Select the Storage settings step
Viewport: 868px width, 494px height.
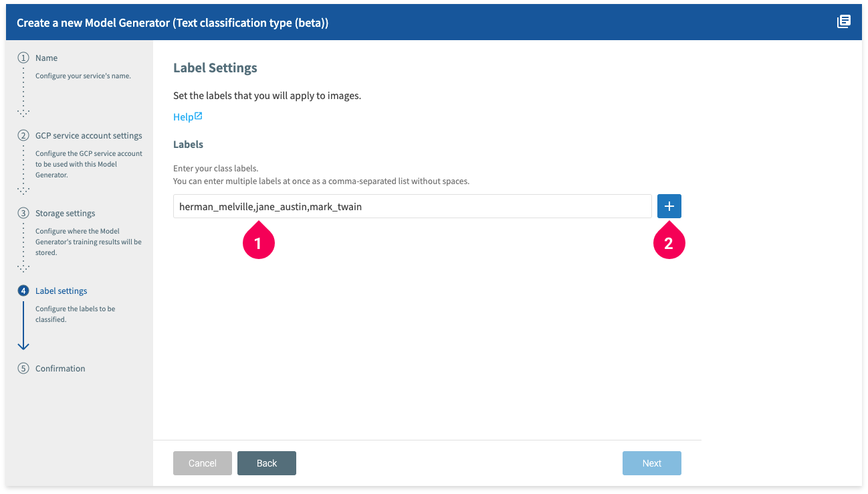[x=66, y=214]
